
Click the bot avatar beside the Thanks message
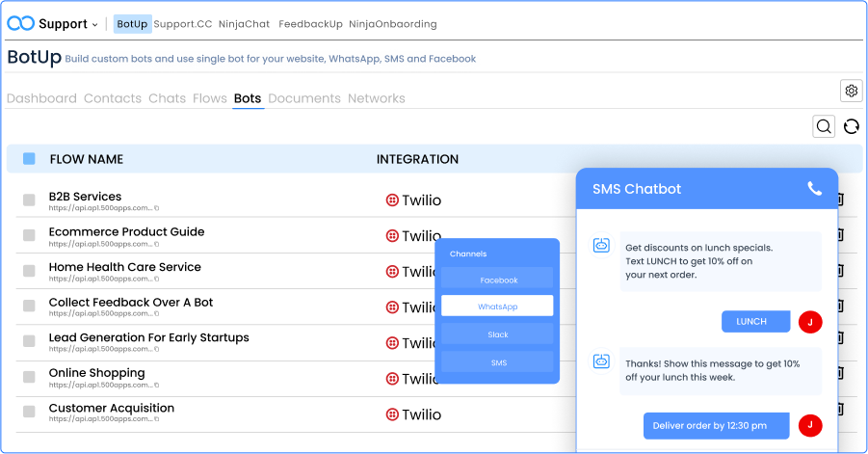[601, 361]
